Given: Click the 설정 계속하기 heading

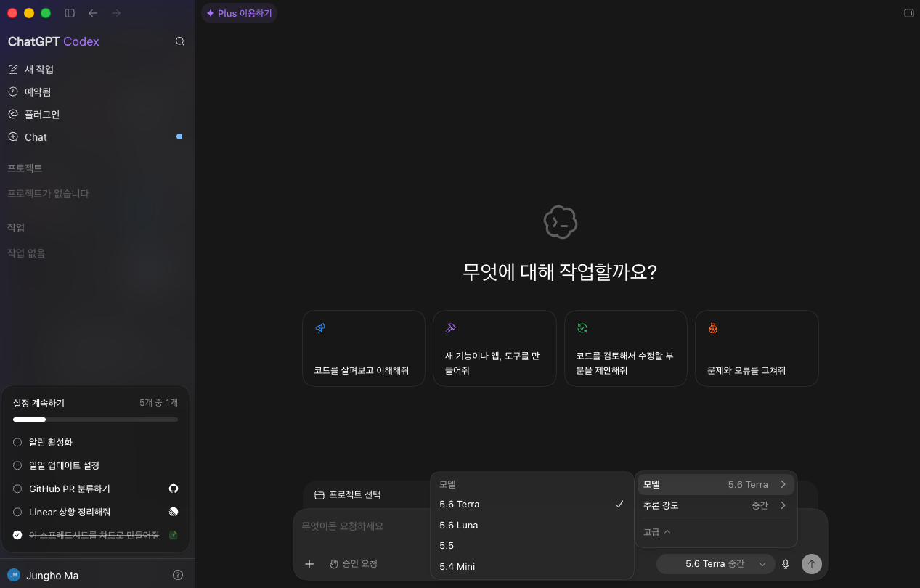Looking at the screenshot, I should coord(38,403).
